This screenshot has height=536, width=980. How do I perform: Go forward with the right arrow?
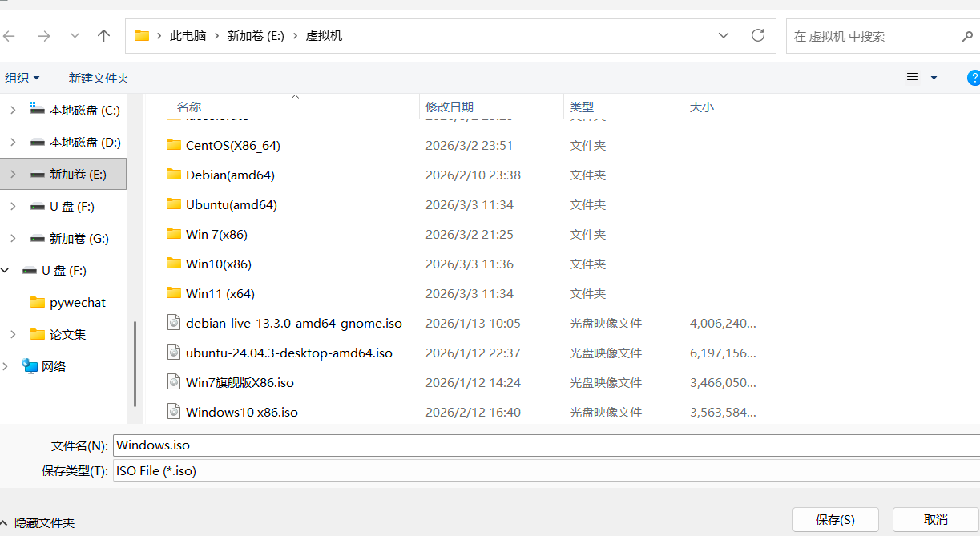point(44,36)
